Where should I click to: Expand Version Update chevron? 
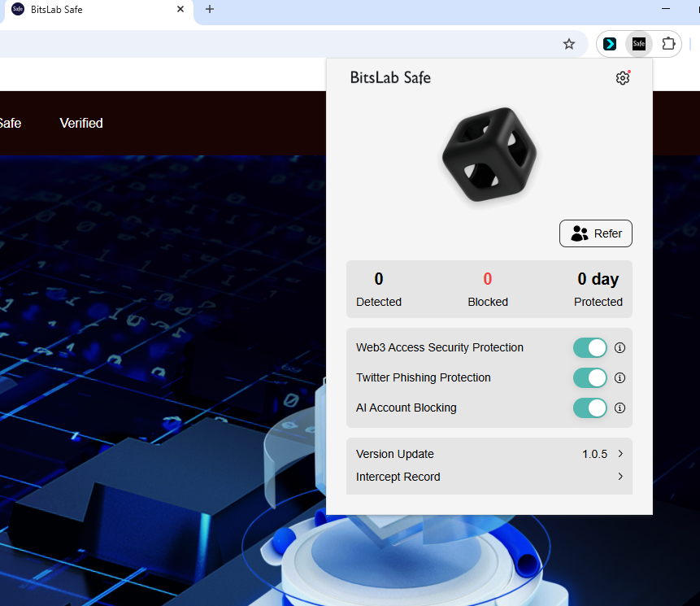pyautogui.click(x=620, y=454)
